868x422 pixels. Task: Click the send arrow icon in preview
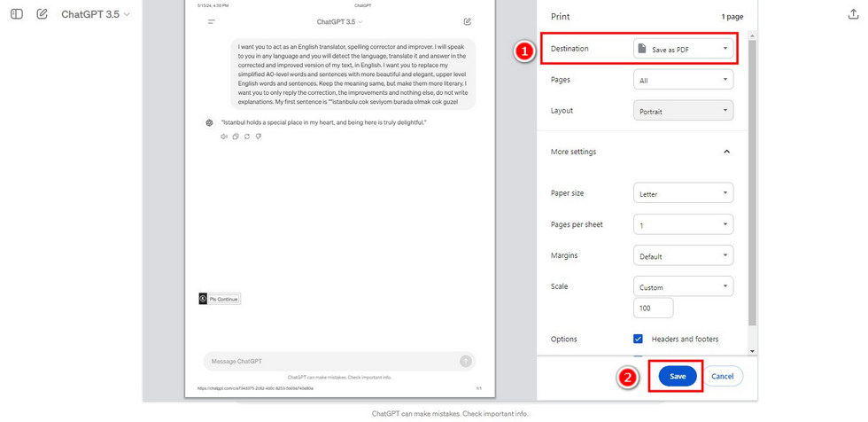[x=466, y=361]
